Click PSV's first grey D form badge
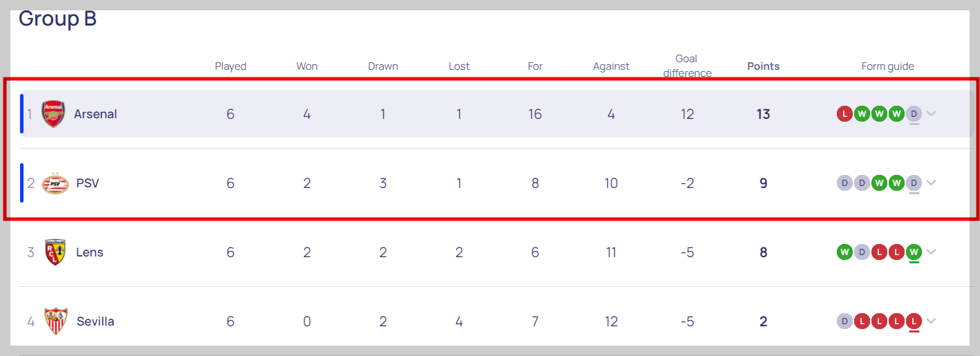980x356 pixels. (x=844, y=183)
